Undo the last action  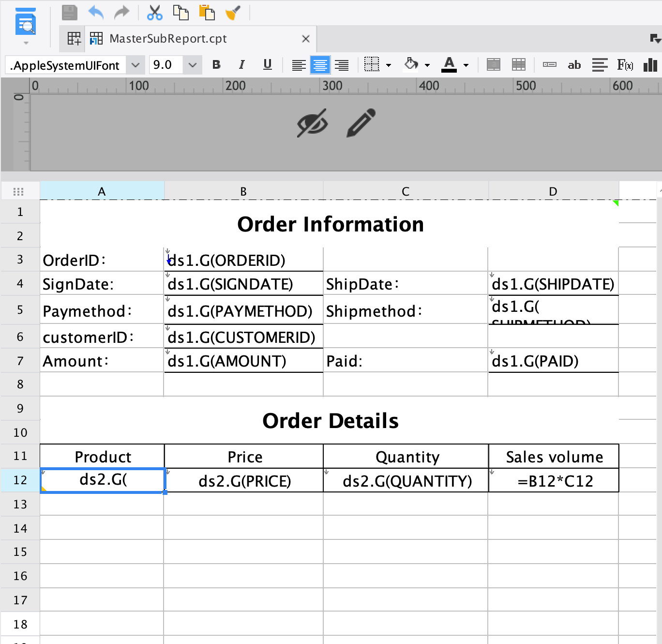tap(95, 13)
